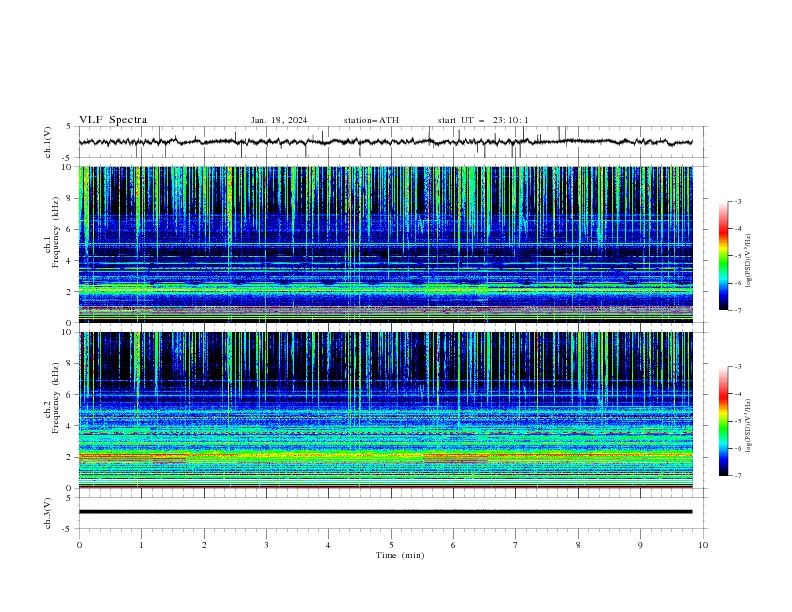Click time axis tick label "8" at bottom

pos(578,545)
